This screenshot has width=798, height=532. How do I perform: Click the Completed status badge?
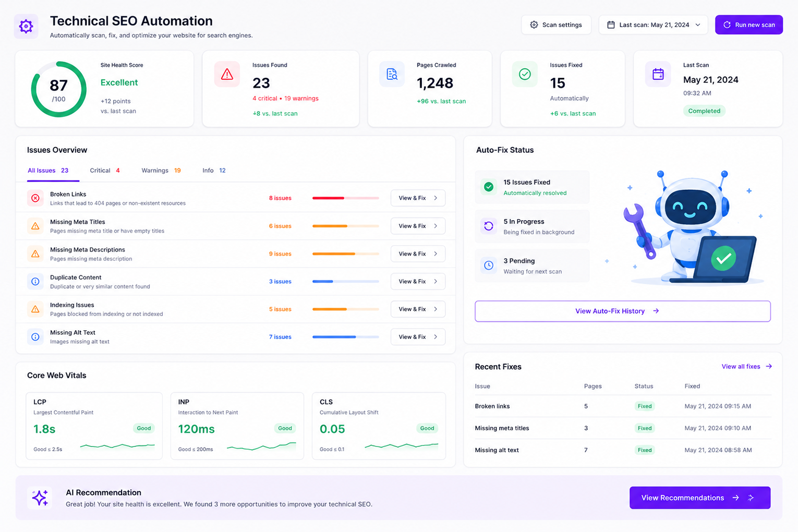pyautogui.click(x=704, y=111)
